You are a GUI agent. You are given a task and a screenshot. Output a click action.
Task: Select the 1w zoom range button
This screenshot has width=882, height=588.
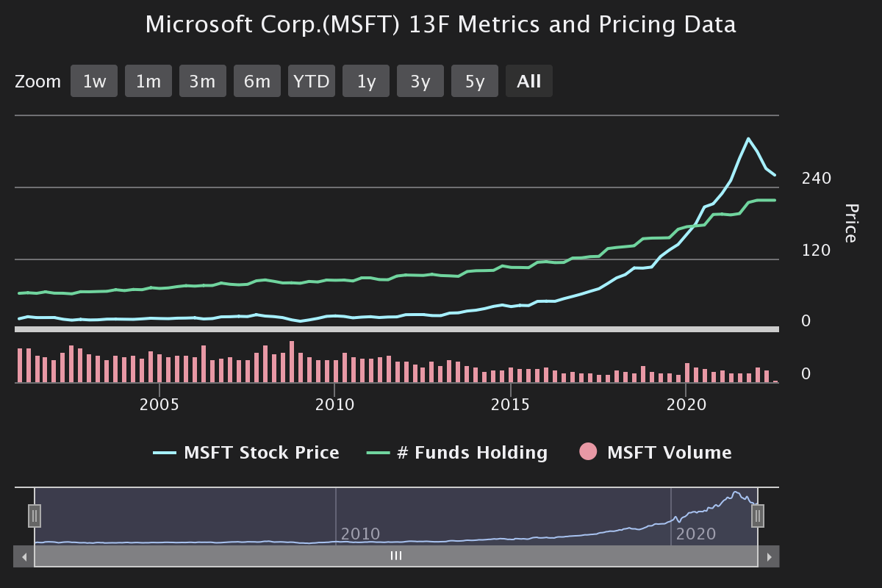coord(94,81)
